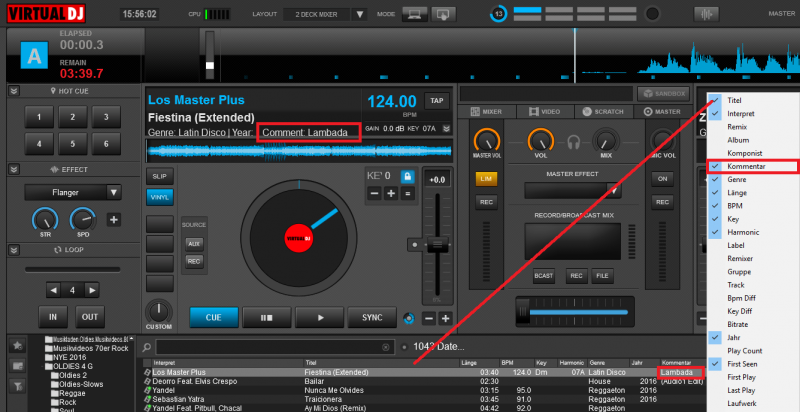Collapse the LOOP panel

[x=14, y=250]
